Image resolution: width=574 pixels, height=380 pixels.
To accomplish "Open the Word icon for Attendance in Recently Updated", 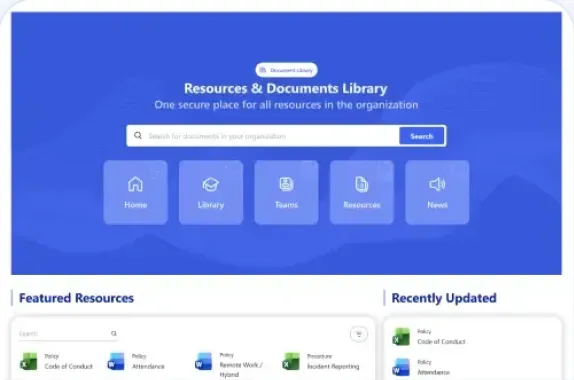I will click(x=401, y=367).
